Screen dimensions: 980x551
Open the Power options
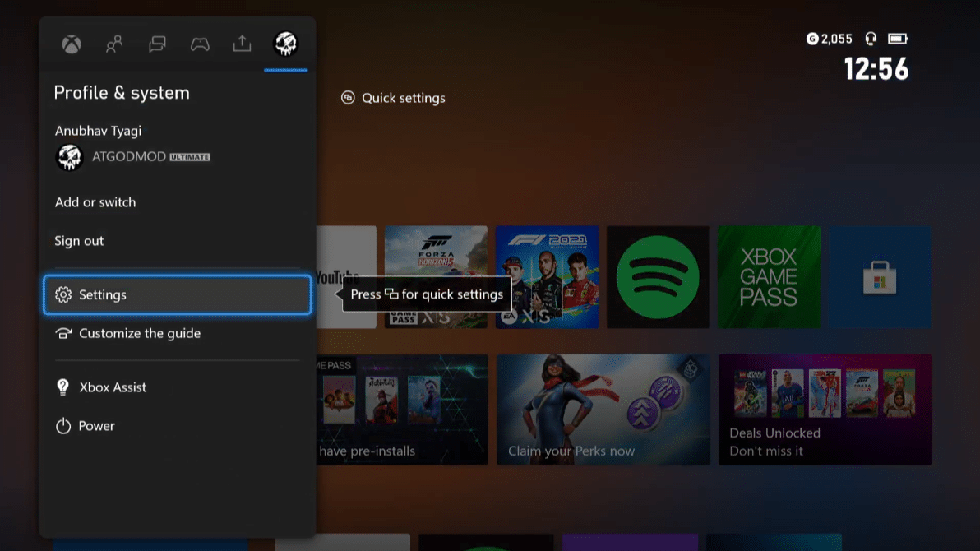(178, 426)
